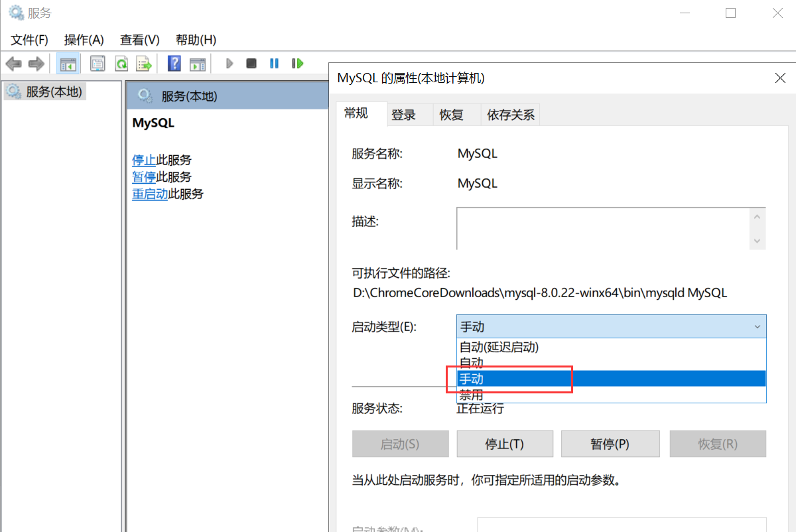This screenshot has width=796, height=532.
Task: Choose the 禁用 startup type option
Action: pyautogui.click(x=611, y=395)
